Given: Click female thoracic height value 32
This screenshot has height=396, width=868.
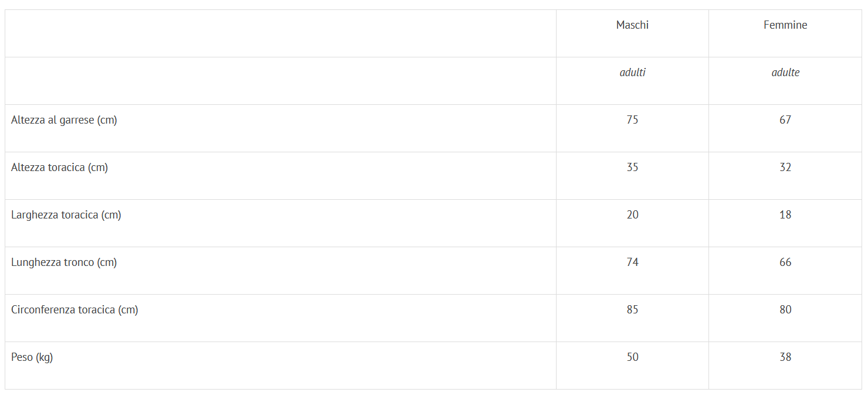Looking at the screenshot, I should 785,168.
